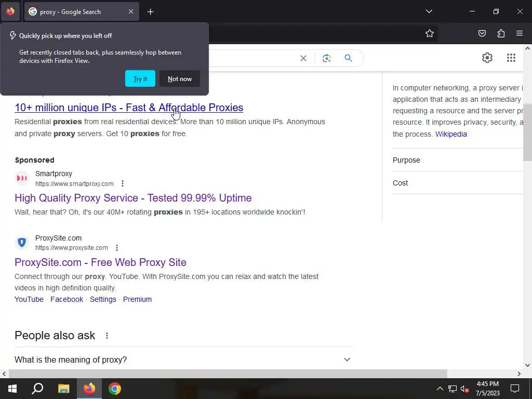Expand the Cost section
Viewport: 532px width, 399px height.
[458, 183]
